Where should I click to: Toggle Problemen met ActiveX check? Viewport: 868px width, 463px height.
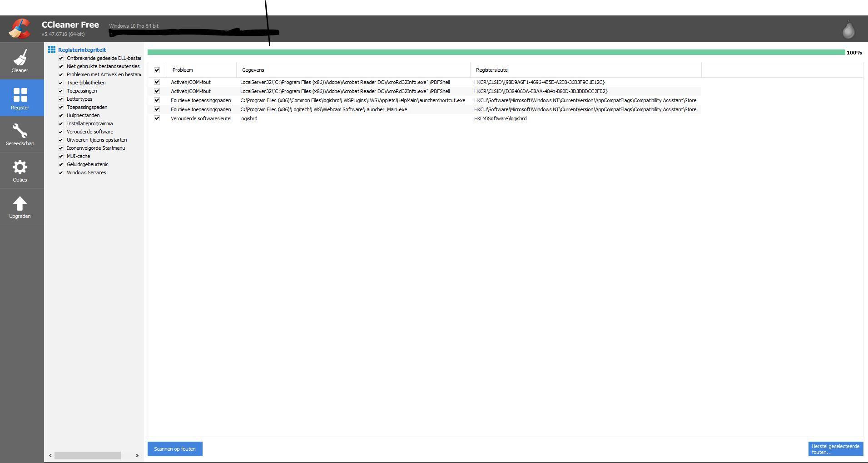click(61, 74)
